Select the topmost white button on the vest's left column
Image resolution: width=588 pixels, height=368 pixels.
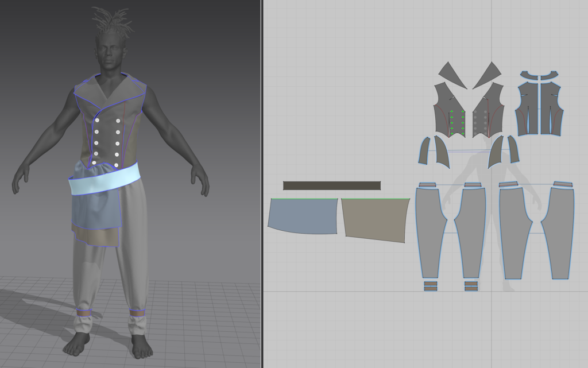[97, 121]
